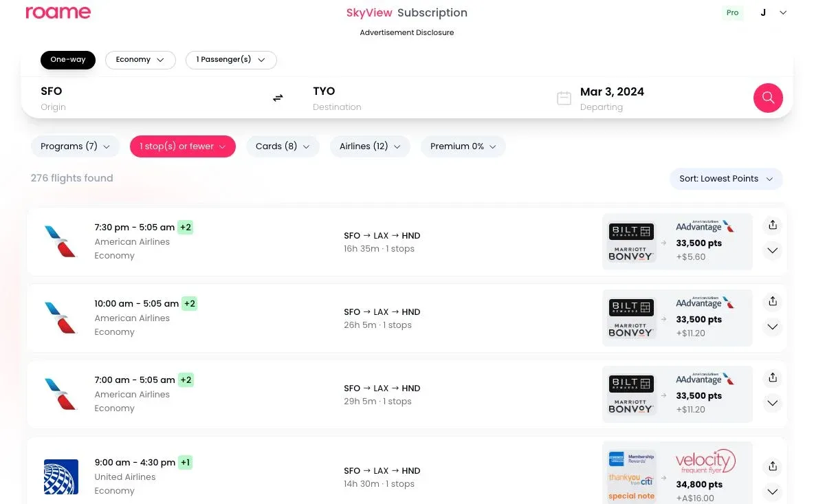Image resolution: width=814 pixels, height=504 pixels.
Task: Toggle the One-way trip option
Action: pyautogui.click(x=68, y=60)
